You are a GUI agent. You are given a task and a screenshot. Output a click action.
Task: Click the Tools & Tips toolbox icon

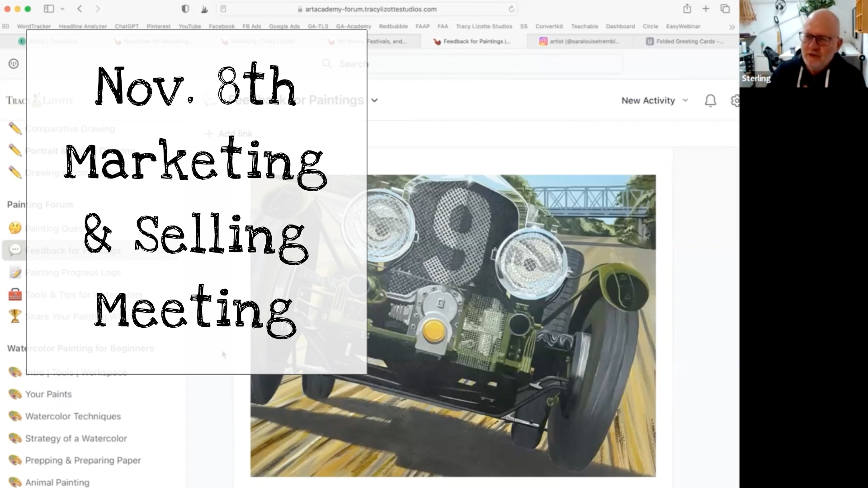[15, 294]
